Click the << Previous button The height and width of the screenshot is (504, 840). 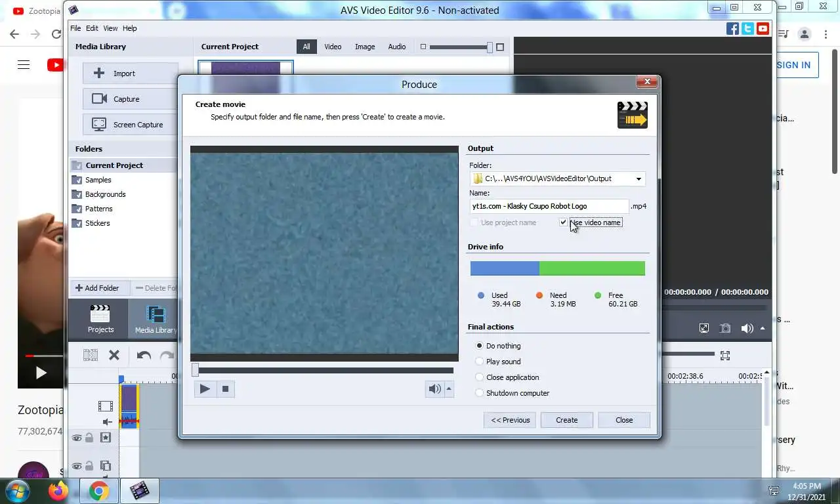[x=510, y=420]
